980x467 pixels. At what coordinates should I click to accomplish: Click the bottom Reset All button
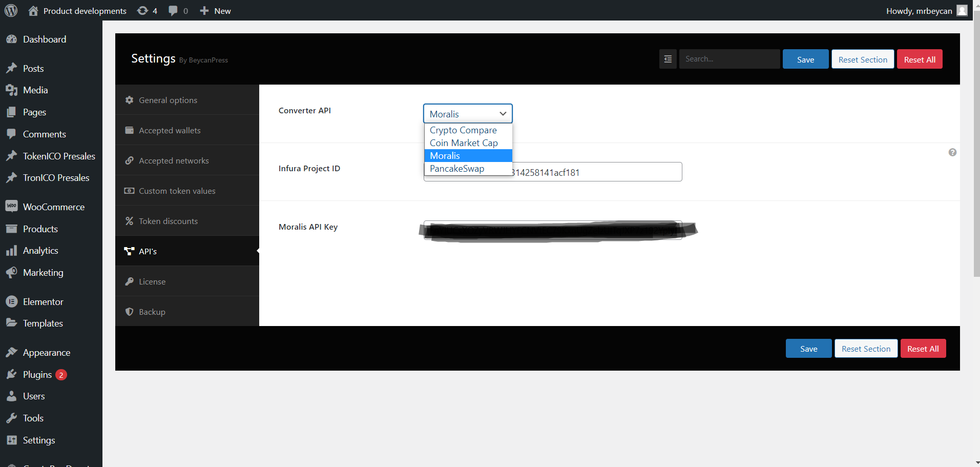(923, 349)
